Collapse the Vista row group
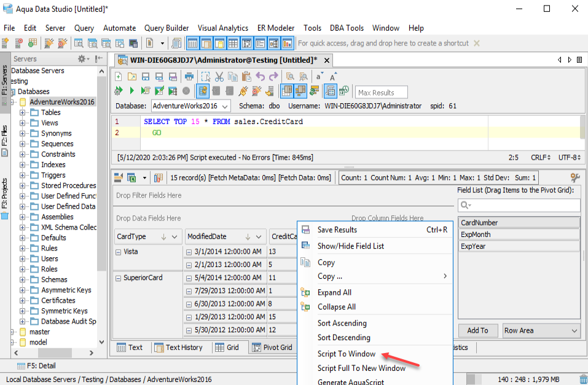Image resolution: width=588 pixels, height=385 pixels. (118, 252)
